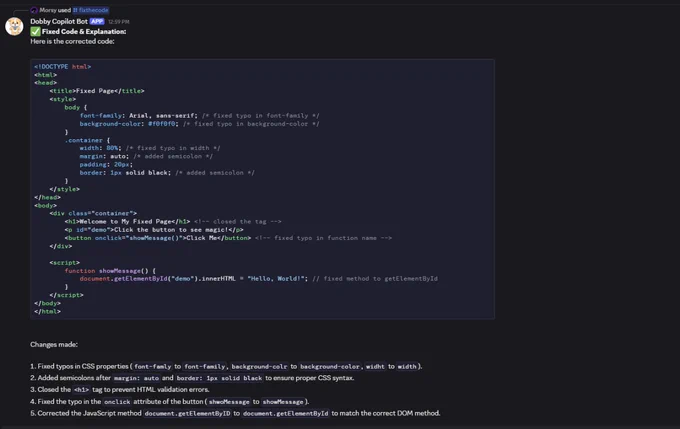The width and height of the screenshot is (680, 429).
Task: Click the 'onclick' inline code in item 4
Action: click(117, 402)
